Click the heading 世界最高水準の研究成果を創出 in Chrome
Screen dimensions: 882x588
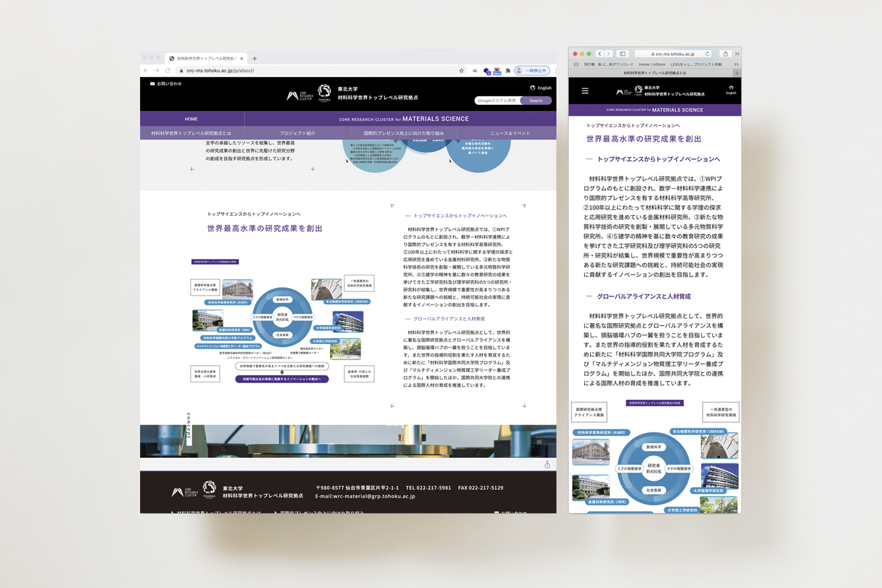(x=265, y=229)
